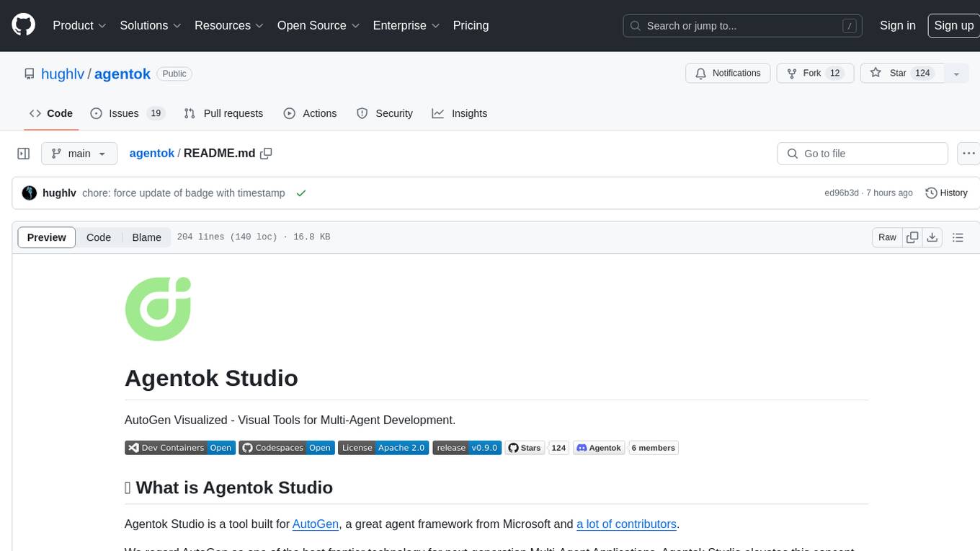The image size is (980, 551).
Task: Open the release v0.9.0 badge
Action: click(x=467, y=448)
